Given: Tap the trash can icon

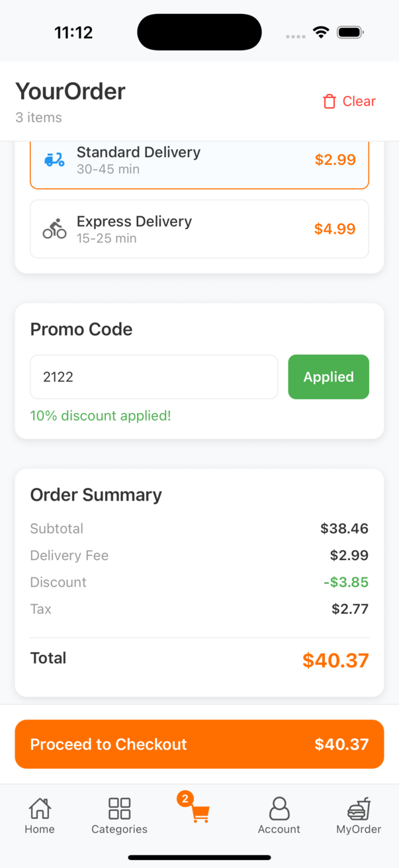Looking at the screenshot, I should [x=329, y=101].
